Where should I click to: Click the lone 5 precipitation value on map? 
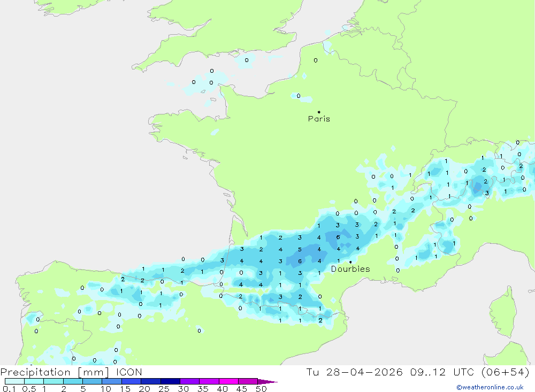coord(300,249)
